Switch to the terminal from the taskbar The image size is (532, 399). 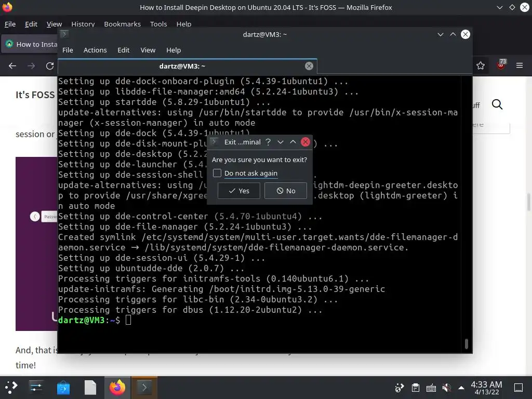(x=144, y=387)
